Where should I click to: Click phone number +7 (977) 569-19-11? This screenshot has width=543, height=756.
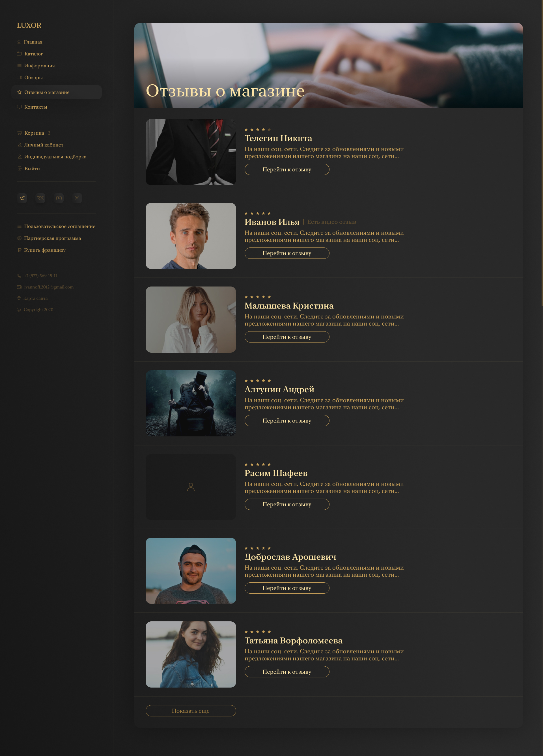(x=41, y=276)
